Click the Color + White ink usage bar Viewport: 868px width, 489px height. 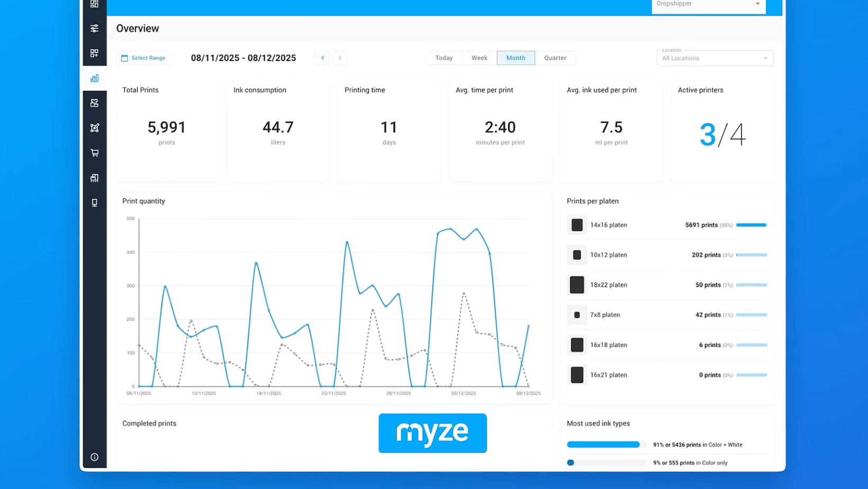tap(607, 445)
